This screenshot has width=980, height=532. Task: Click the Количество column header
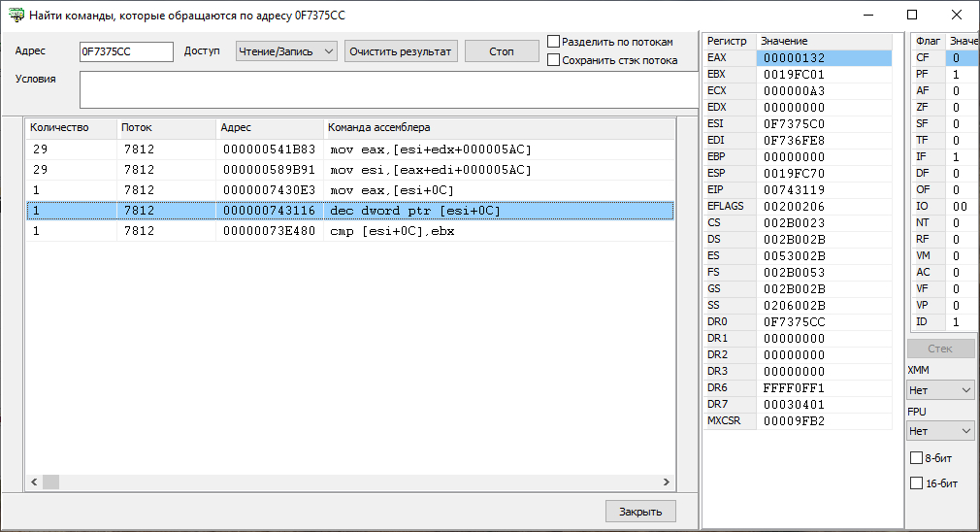coord(71,127)
